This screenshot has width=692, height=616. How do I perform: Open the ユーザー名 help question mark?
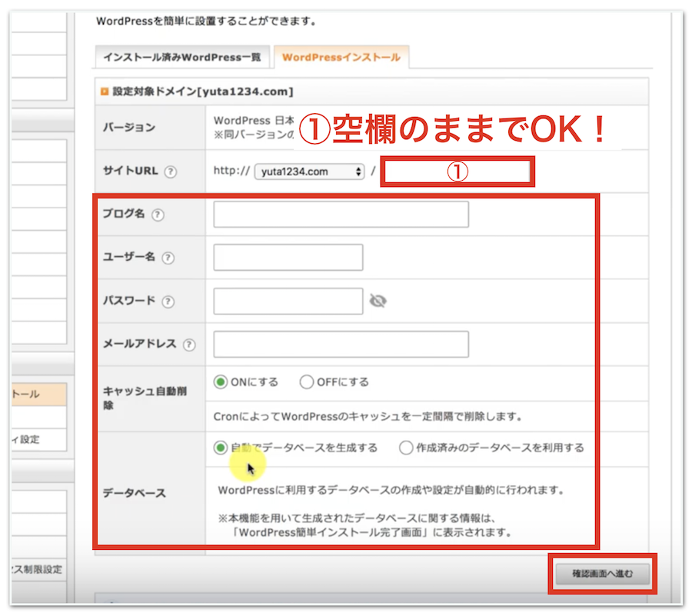tap(168, 258)
